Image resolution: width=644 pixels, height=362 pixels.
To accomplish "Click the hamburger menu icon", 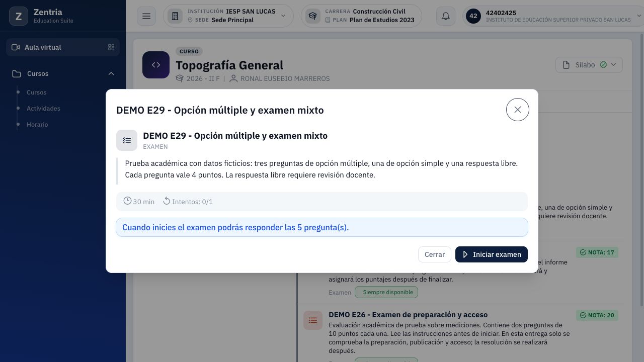I will pyautogui.click(x=146, y=16).
